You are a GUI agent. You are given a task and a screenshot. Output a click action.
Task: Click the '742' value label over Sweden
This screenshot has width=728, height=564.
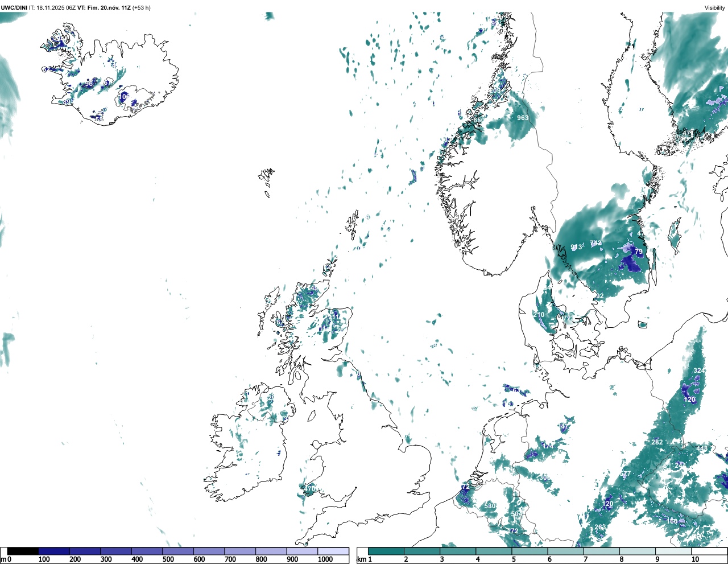coord(595,243)
